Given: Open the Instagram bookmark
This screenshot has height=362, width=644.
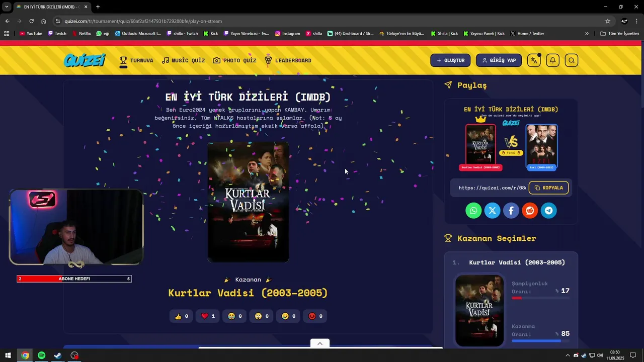Looking at the screenshot, I should pyautogui.click(x=287, y=34).
